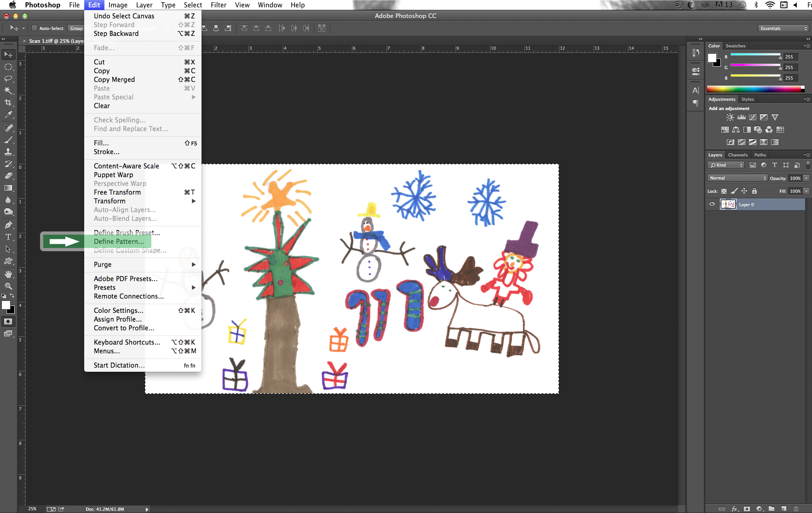The width and height of the screenshot is (812, 513).
Task: Open the Paragraph panel icon
Action: click(x=696, y=103)
